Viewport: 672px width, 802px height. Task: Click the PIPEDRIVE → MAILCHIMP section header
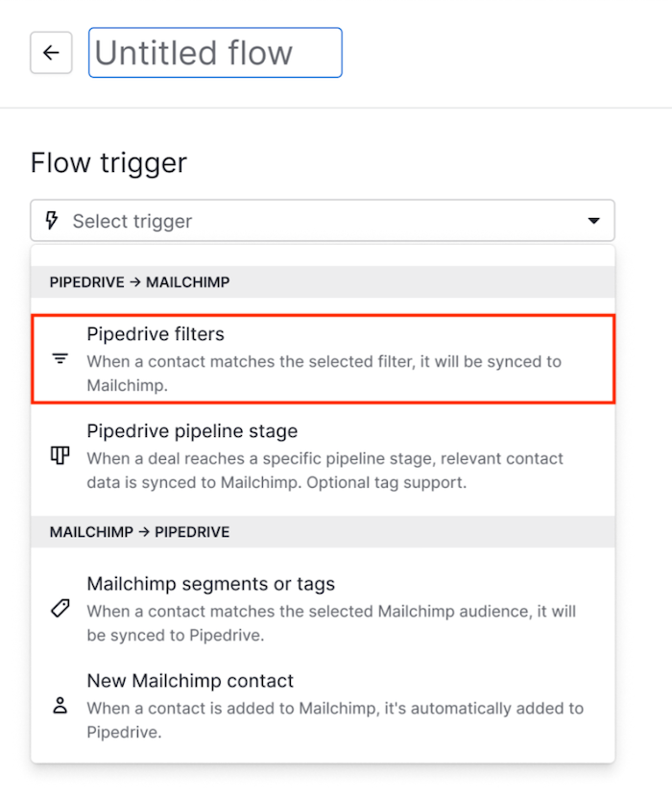pyautogui.click(x=140, y=282)
